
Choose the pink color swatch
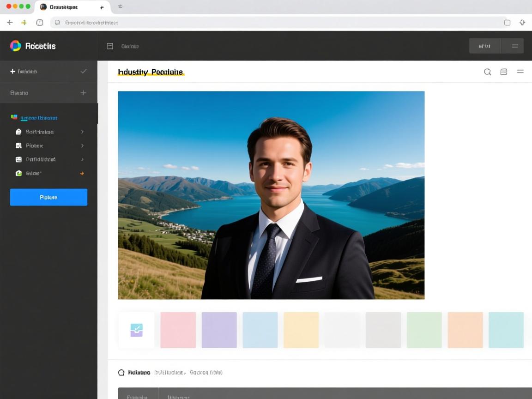(178, 330)
